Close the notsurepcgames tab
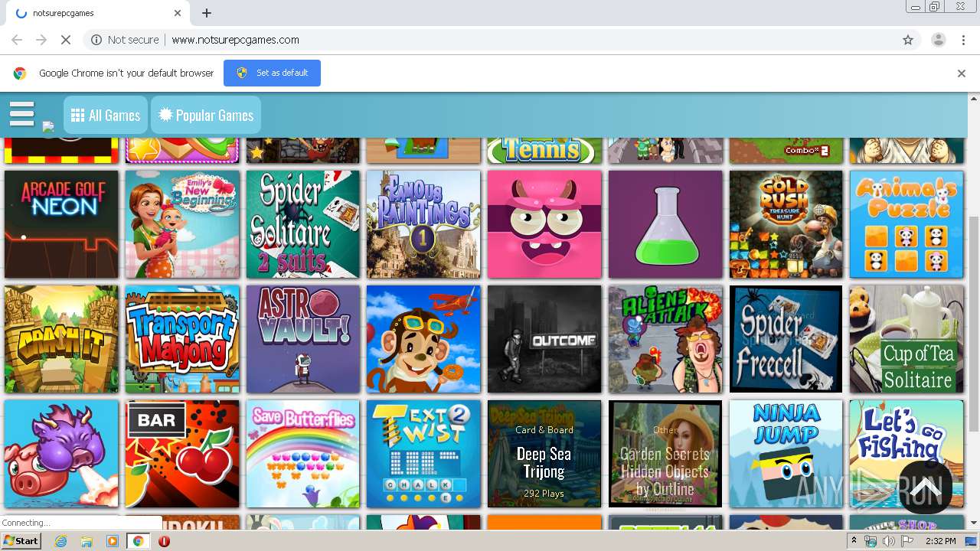The image size is (980, 551). (x=178, y=13)
